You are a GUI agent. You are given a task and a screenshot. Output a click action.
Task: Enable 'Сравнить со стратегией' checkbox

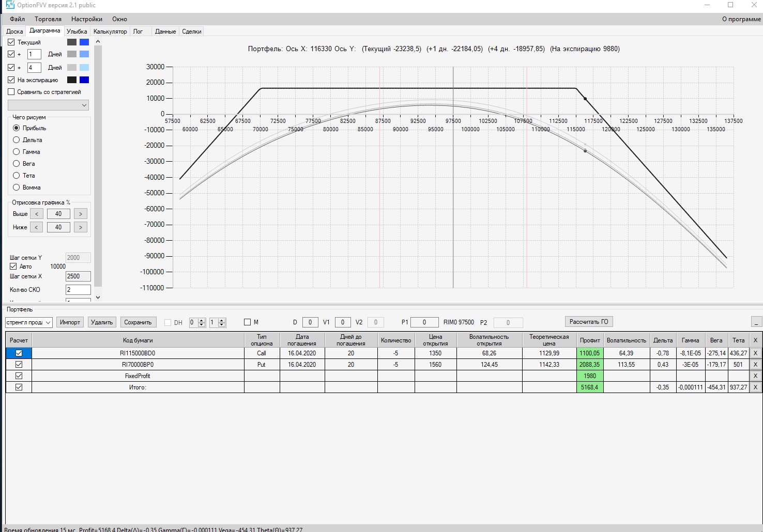11,92
